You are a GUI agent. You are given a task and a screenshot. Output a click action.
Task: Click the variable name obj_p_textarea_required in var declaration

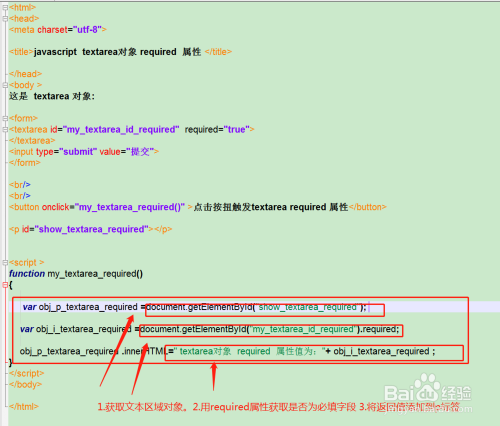[88, 307]
